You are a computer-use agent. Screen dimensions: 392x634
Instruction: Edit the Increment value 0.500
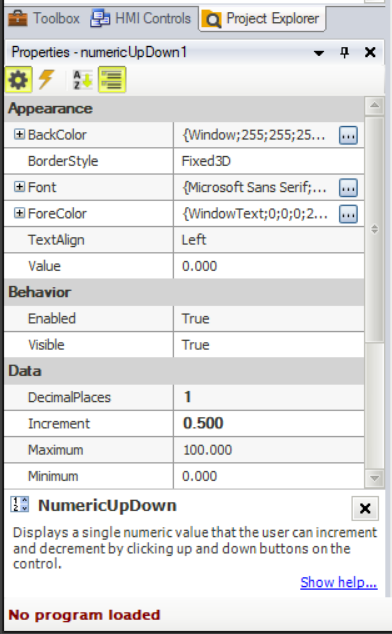(269, 424)
